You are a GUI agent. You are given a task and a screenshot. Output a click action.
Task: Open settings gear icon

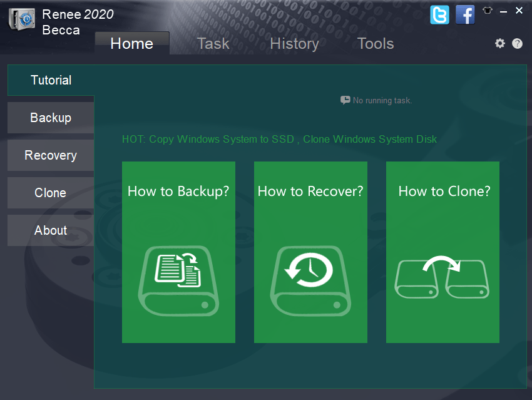500,43
